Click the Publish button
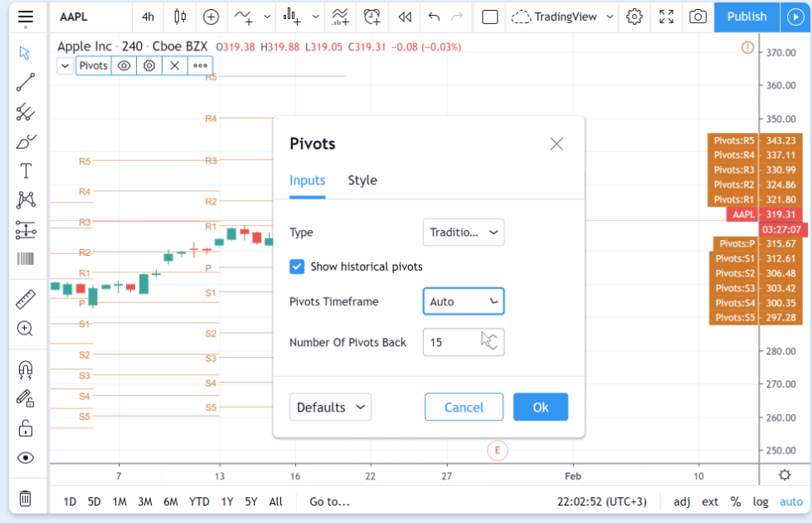The width and height of the screenshot is (812, 523). tap(746, 17)
